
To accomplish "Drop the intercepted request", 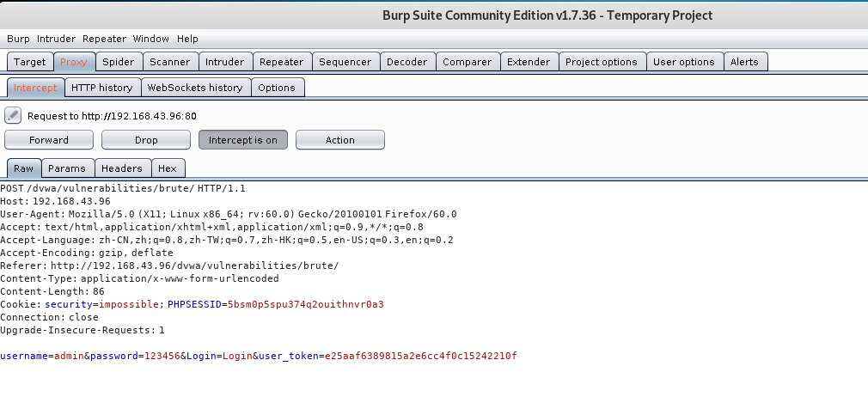I will coord(146,140).
